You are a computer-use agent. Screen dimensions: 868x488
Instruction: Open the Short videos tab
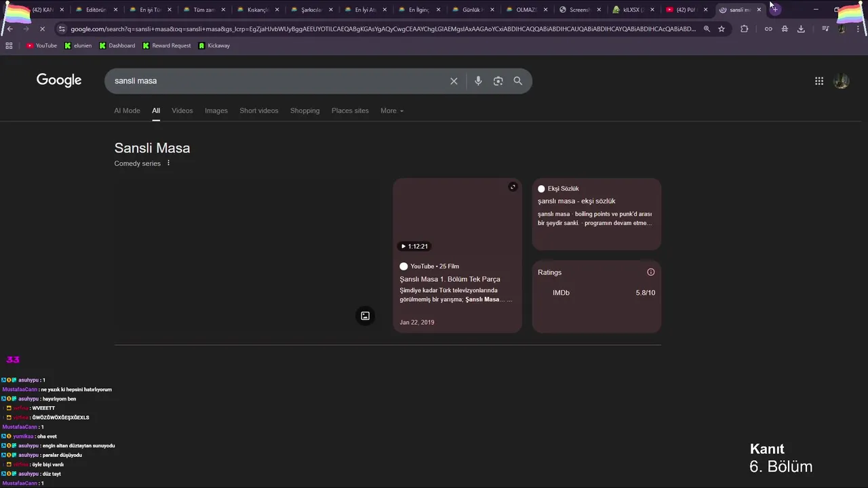259,110
